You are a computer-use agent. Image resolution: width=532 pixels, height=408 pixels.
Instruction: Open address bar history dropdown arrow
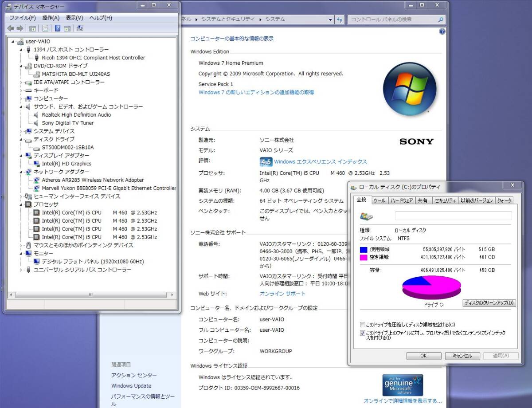click(x=331, y=20)
